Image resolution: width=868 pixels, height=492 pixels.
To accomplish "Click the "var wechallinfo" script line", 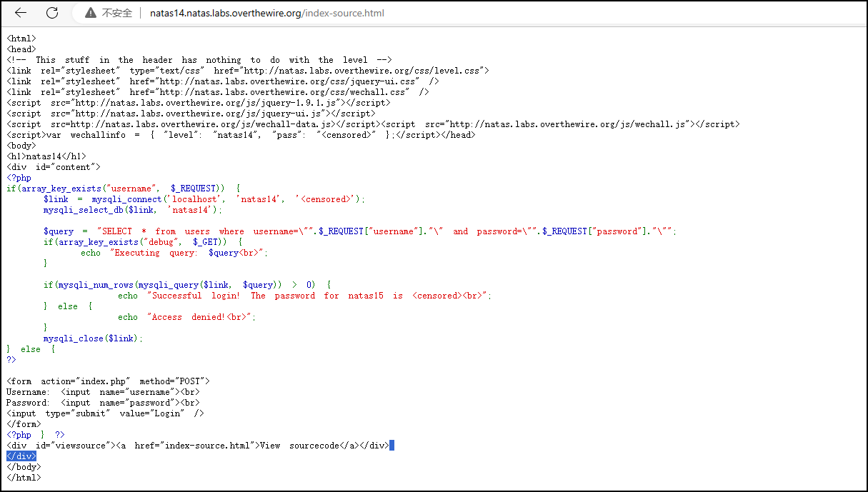I will (241, 135).
